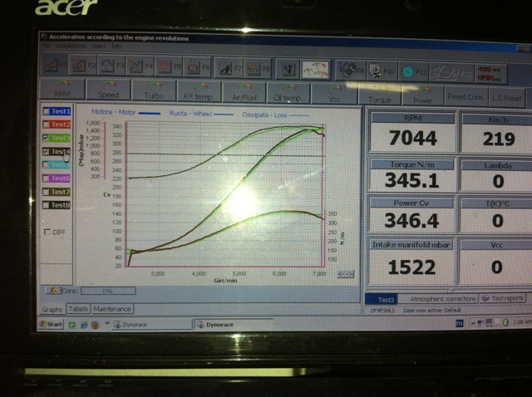Click the RPM gauge toolbar button
Viewport: 532px width, 397px height.
62,91
